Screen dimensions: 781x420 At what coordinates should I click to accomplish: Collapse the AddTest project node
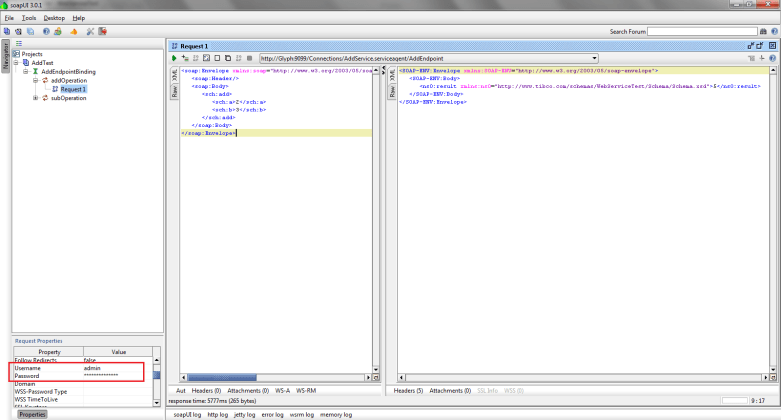pyautogui.click(x=16, y=63)
